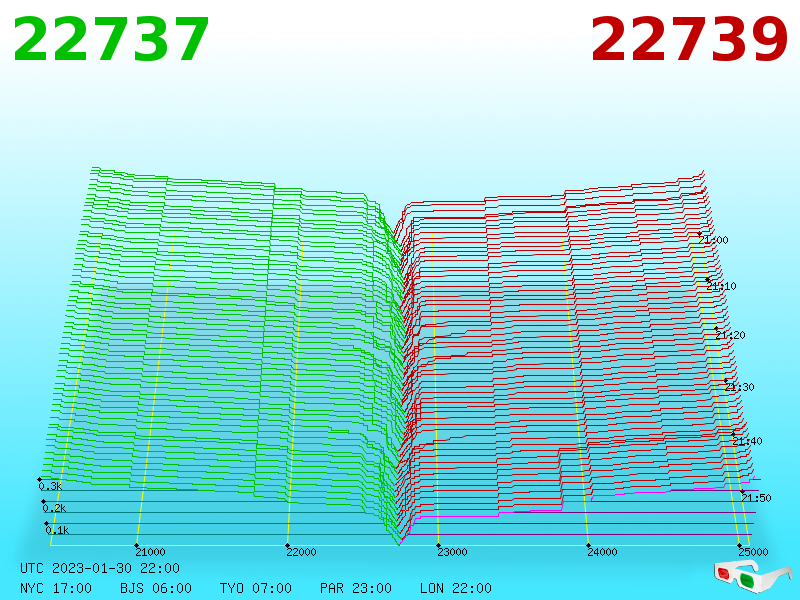
Task: Click the LON 22:00 time label
Action: tap(456, 588)
